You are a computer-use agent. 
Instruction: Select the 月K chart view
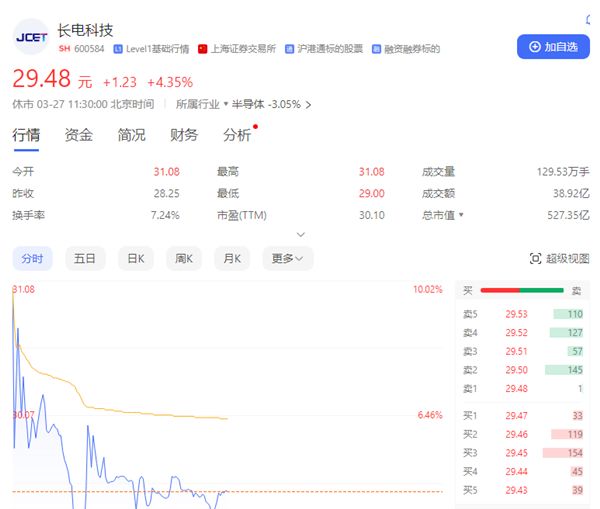tap(232, 259)
